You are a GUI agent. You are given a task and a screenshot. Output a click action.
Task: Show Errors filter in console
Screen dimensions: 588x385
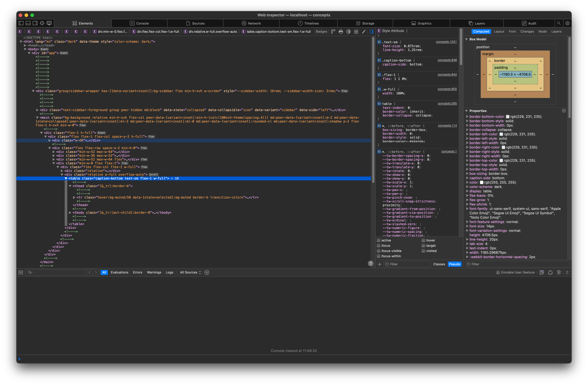[137, 272]
